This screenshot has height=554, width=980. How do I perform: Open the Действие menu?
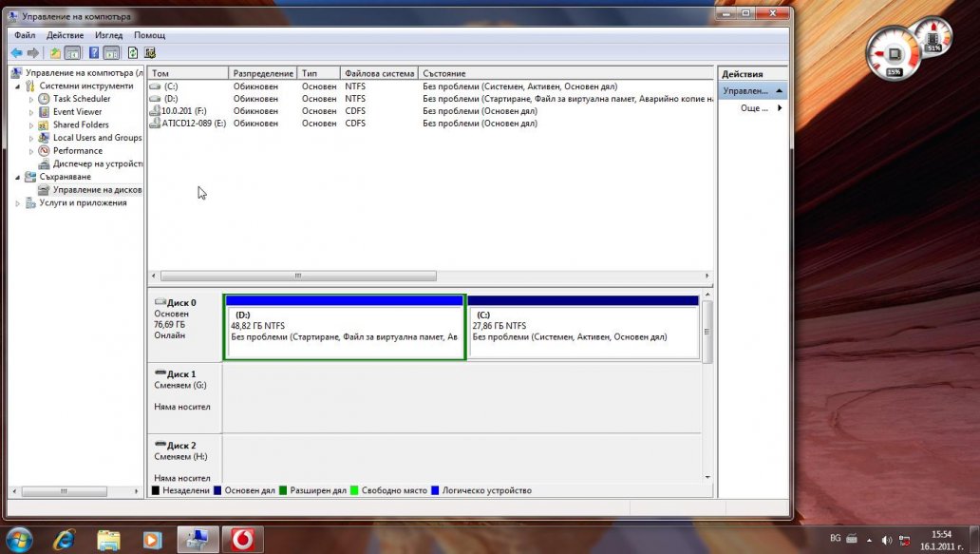click(65, 35)
